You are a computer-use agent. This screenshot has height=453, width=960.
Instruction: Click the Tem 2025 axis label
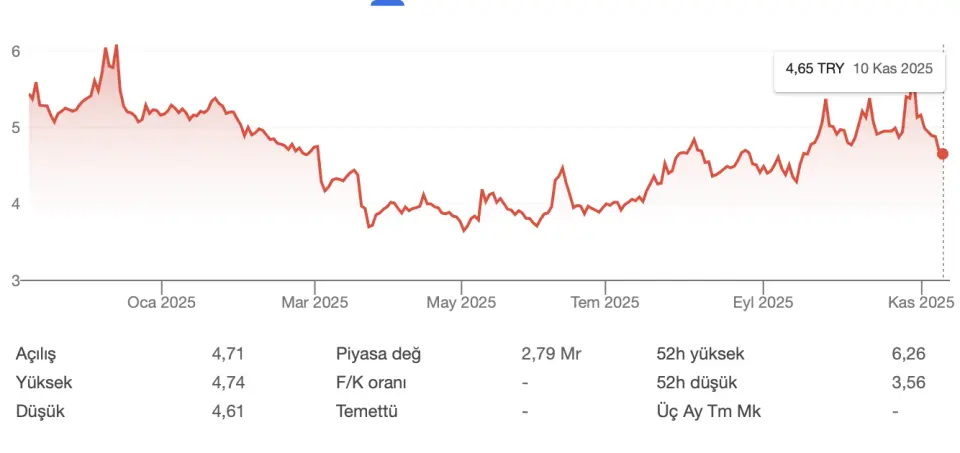[605, 302]
